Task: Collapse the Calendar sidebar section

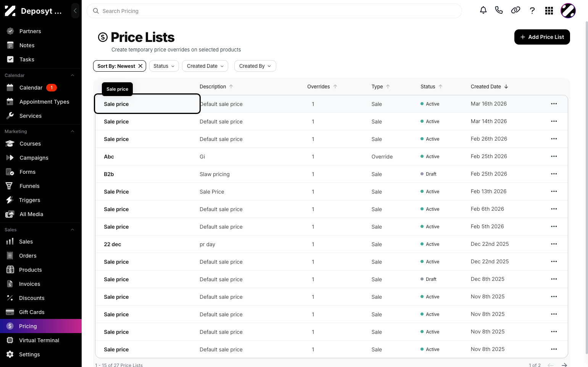Action: (x=72, y=75)
